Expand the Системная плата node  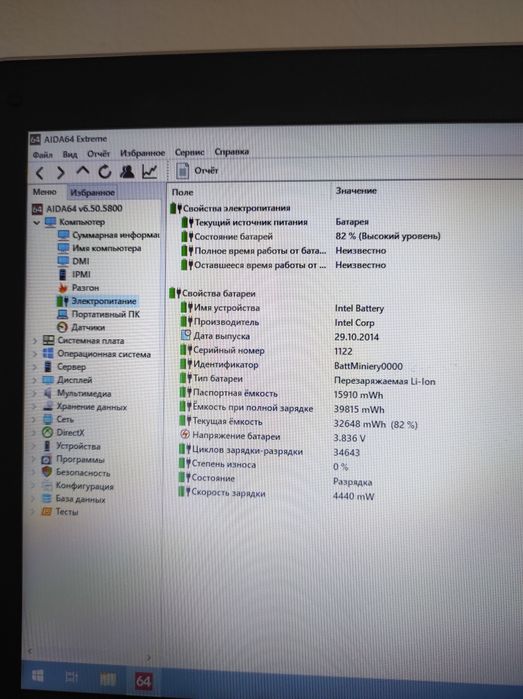point(35,341)
